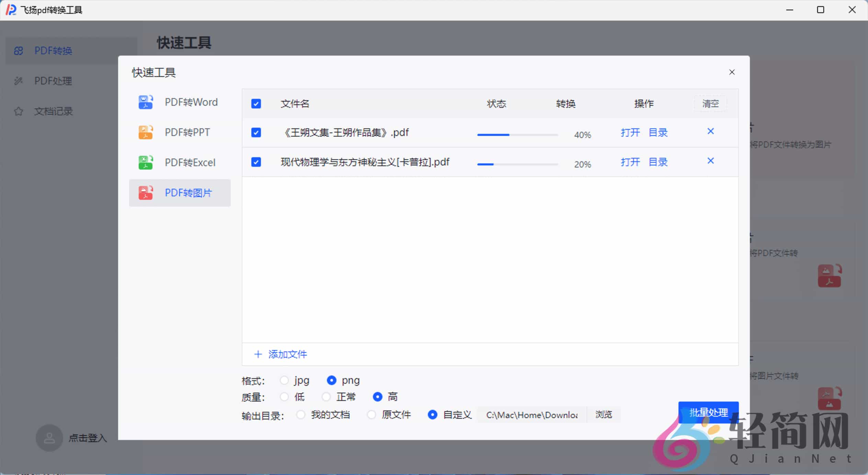This screenshot has height=475, width=868.
Task: Click inside the custom output path field
Action: 532,415
